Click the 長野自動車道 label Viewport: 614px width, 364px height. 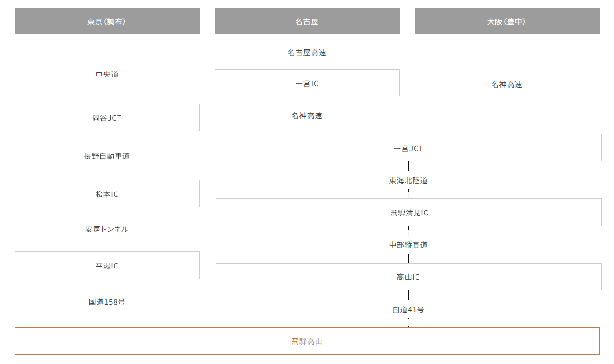coord(107,156)
